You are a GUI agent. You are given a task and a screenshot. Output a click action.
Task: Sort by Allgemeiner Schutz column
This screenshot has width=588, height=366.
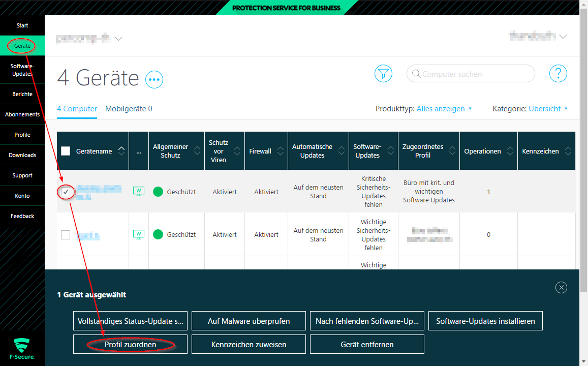coord(197,151)
